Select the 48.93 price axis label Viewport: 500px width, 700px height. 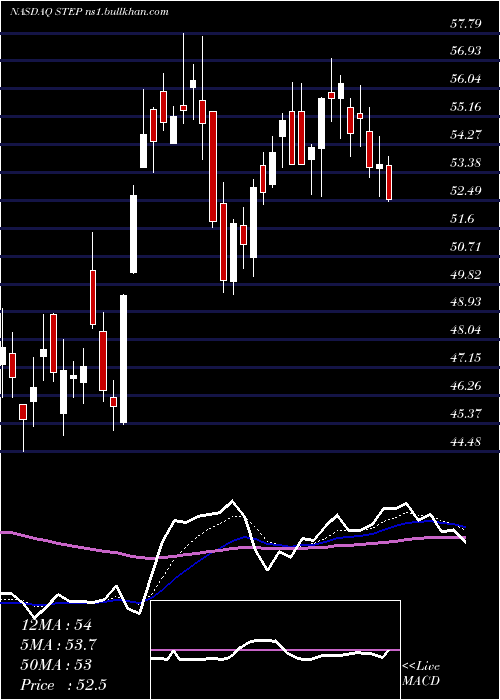click(466, 302)
